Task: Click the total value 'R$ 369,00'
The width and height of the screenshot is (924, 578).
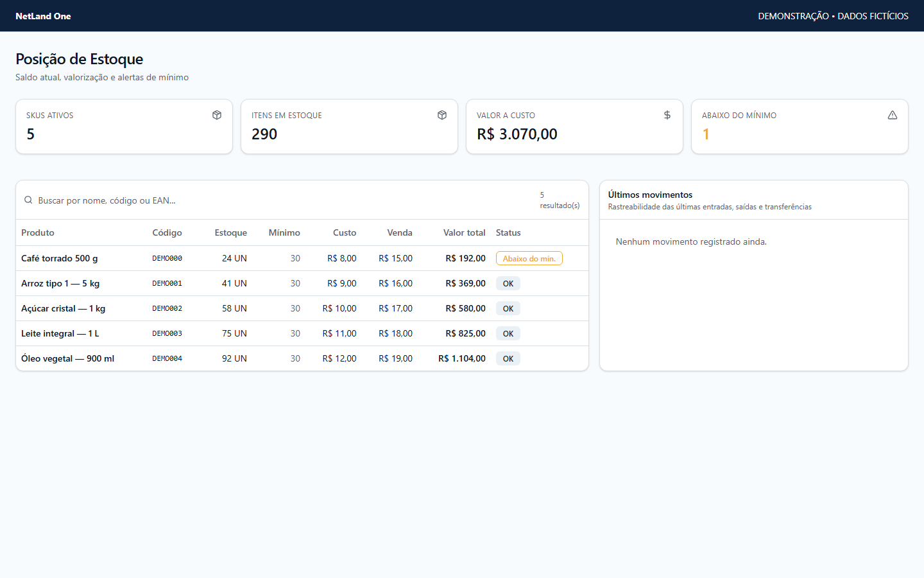Action: [466, 283]
